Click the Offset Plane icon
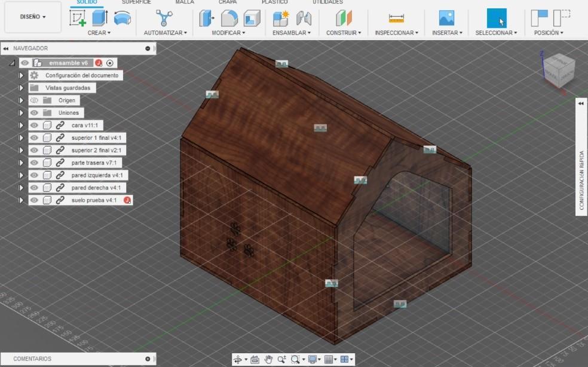Screen dimensions: 588x367 pyautogui.click(x=344, y=18)
